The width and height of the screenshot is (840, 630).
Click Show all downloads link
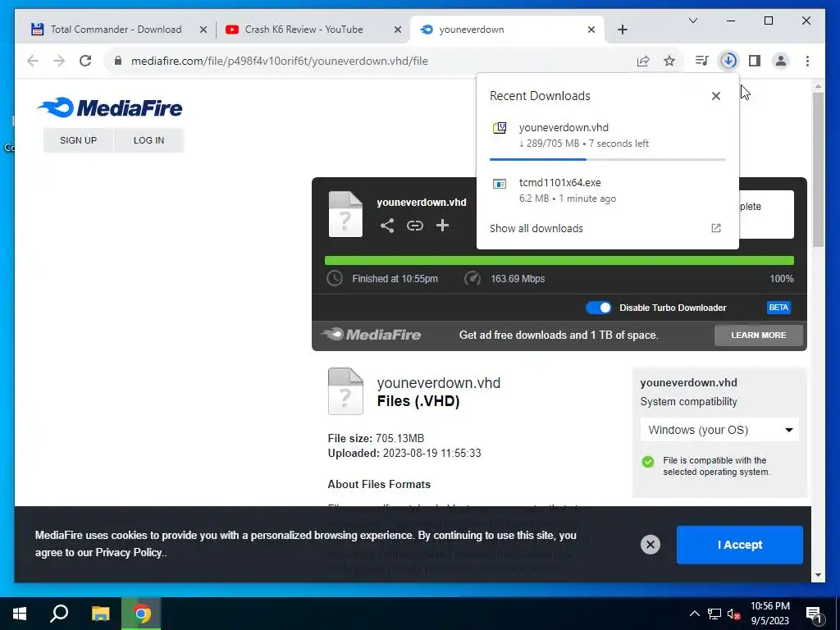(536, 228)
